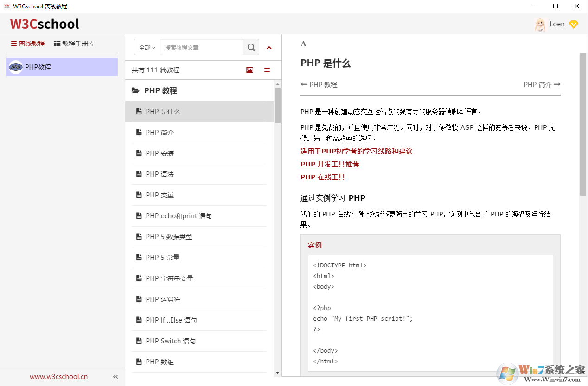Open the VIP membership badge next to Loen
Viewport: 588px width, 386px height.
(x=574, y=24)
